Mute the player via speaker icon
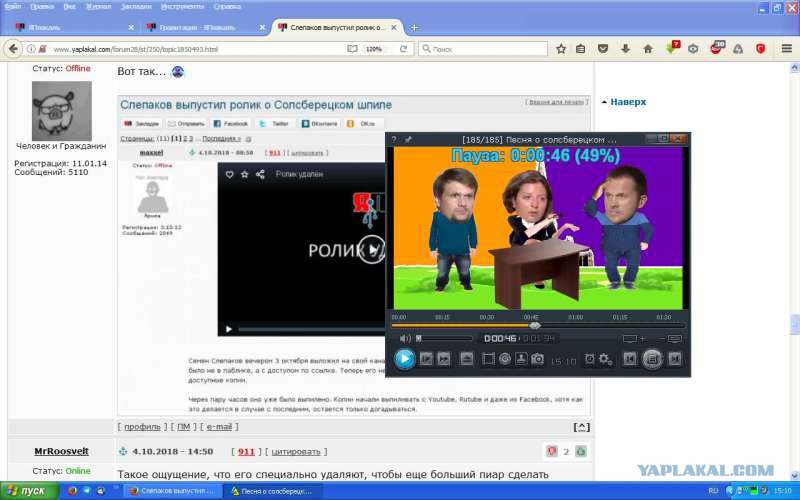The height and width of the screenshot is (500, 800). pos(405,338)
